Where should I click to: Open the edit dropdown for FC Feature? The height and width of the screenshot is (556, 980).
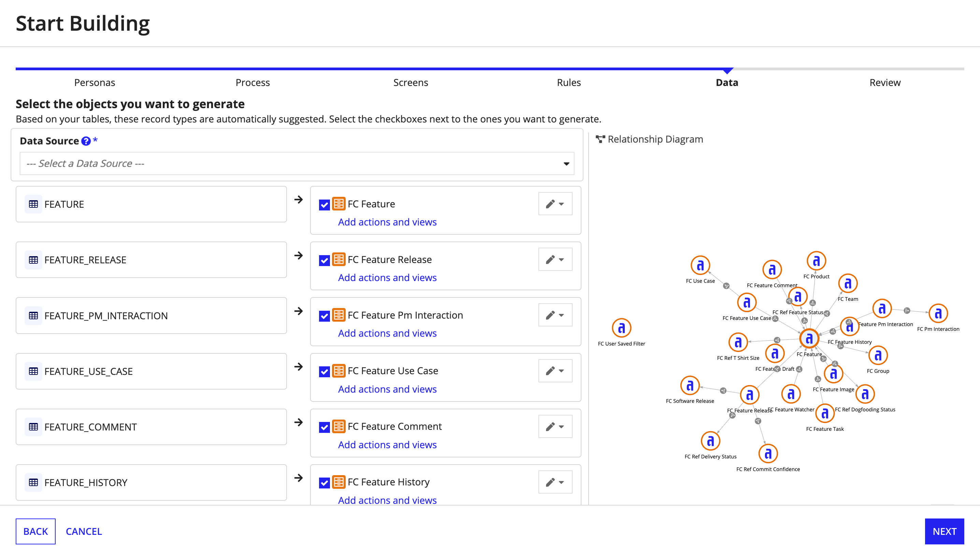(555, 204)
